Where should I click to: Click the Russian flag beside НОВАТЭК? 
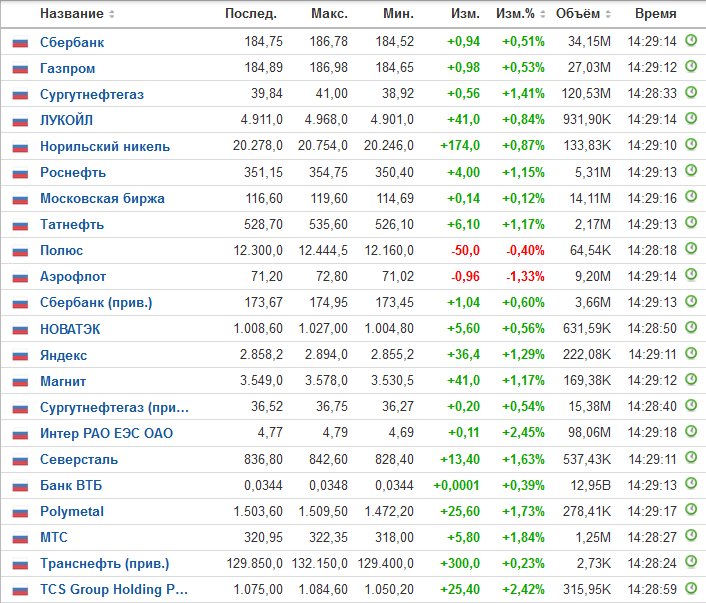20,330
